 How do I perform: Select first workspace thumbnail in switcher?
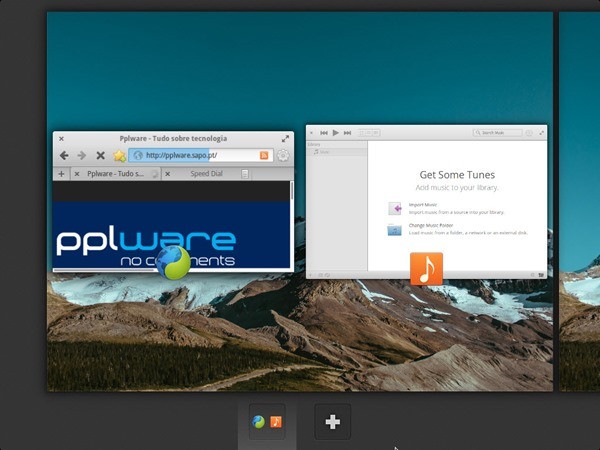267,422
